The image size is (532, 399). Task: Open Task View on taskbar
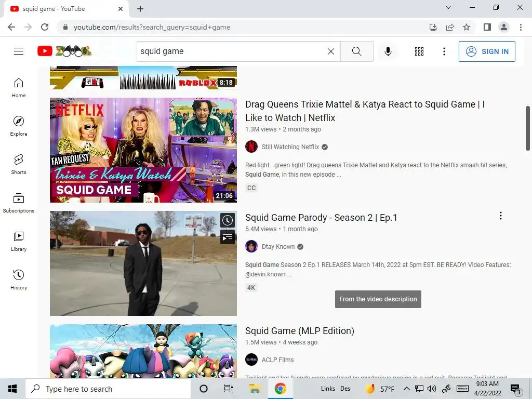click(229, 389)
